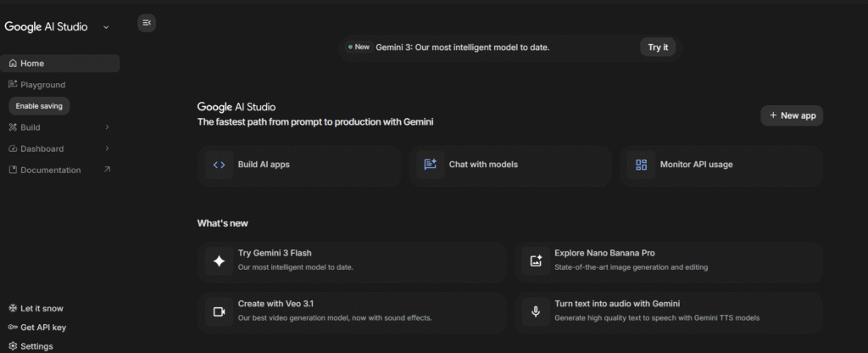Expand the Dashboard submenu chevron
The height and width of the screenshot is (353, 868).
click(108, 148)
